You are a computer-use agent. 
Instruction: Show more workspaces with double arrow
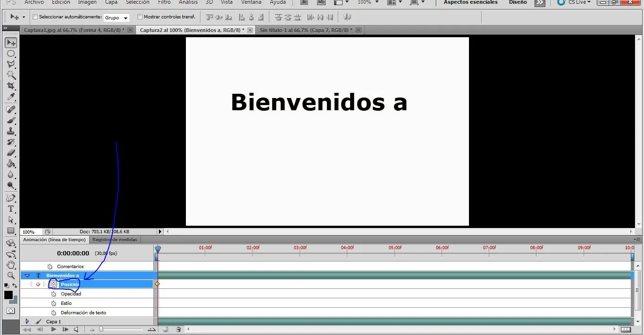pyautogui.click(x=539, y=2)
